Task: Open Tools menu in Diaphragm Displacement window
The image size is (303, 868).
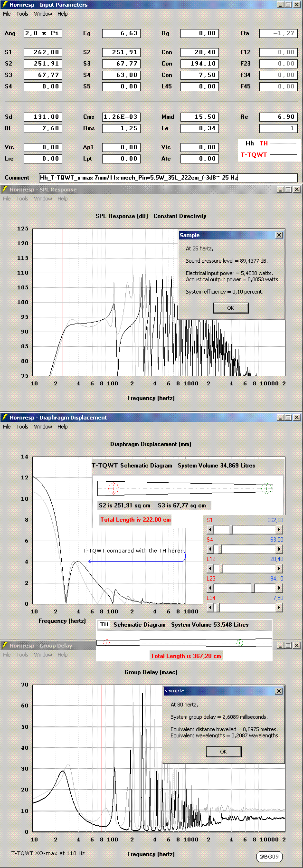Action: pos(22,427)
